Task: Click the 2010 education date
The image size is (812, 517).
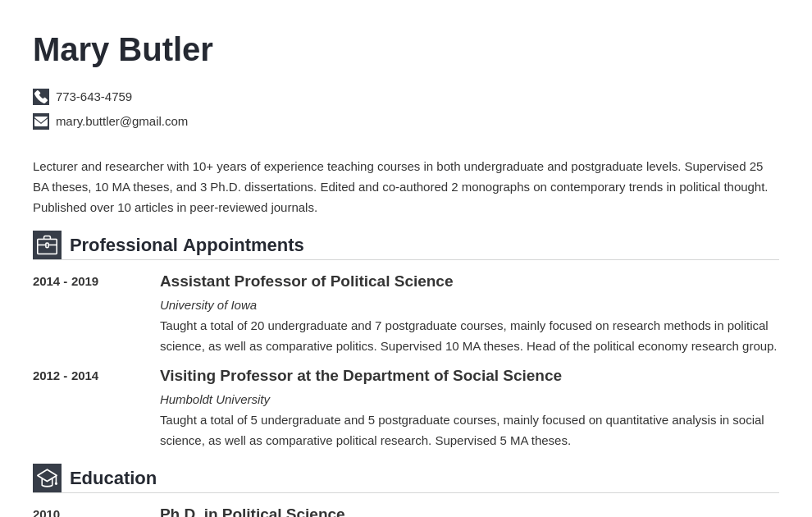Action: (x=46, y=513)
